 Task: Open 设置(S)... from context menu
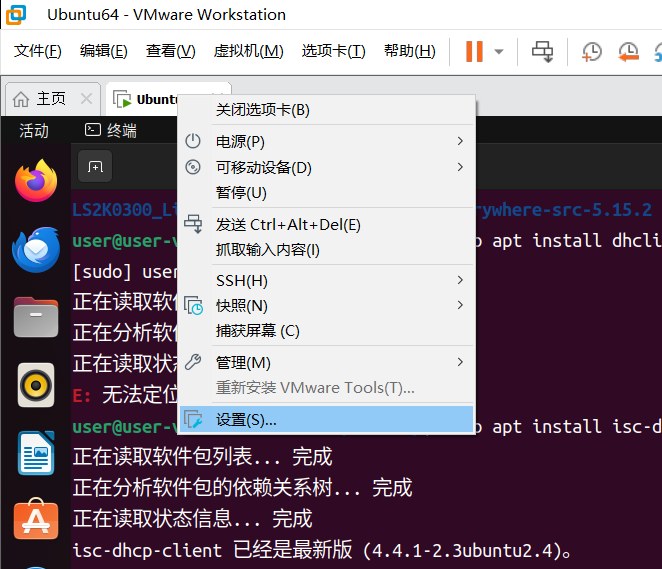326,420
